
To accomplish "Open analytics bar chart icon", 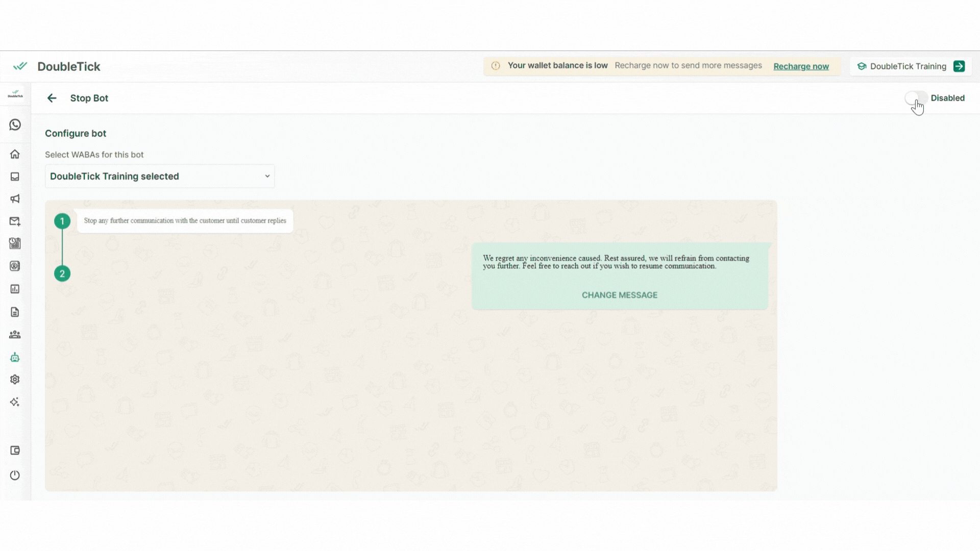I will coord(15,289).
